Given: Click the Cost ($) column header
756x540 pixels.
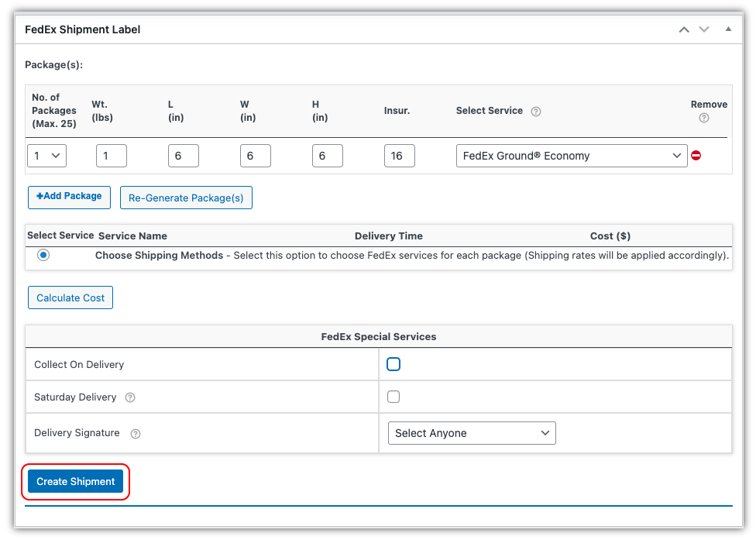Looking at the screenshot, I should [x=610, y=236].
